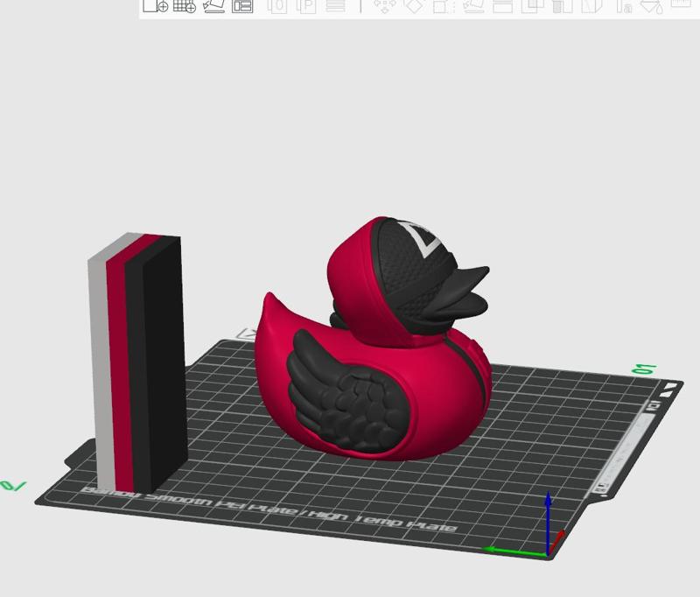Select the Move gizmo tool
The height and width of the screenshot is (597, 700).
pos(384,5)
